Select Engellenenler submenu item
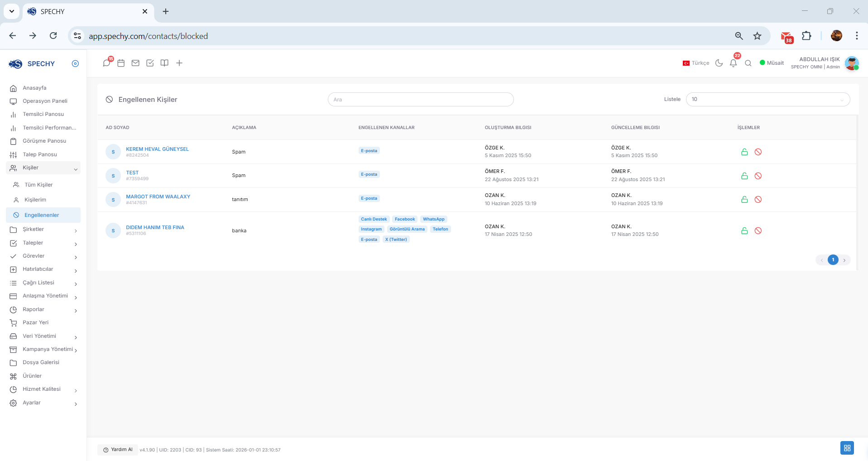Viewport: 868px width, 461px height. [43, 215]
